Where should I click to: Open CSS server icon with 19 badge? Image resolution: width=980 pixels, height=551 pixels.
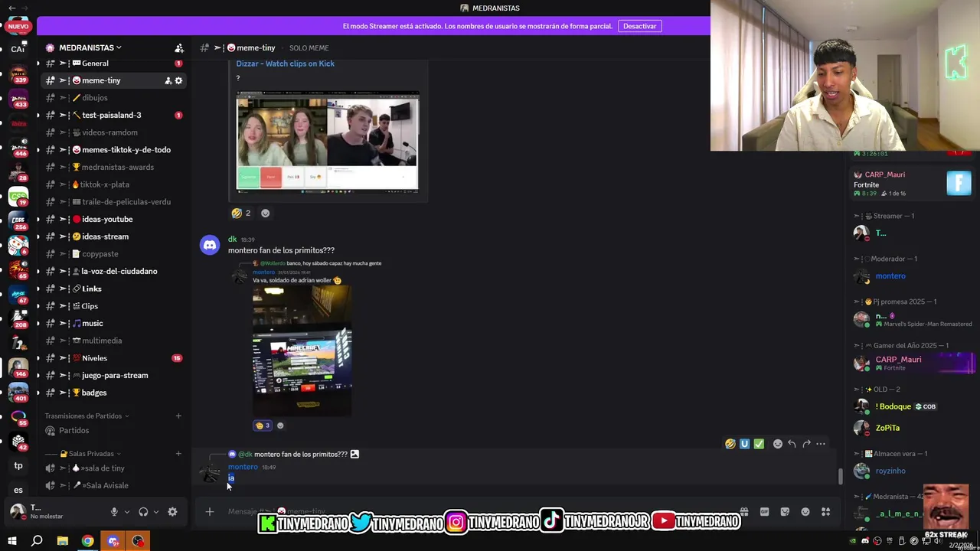(x=18, y=197)
